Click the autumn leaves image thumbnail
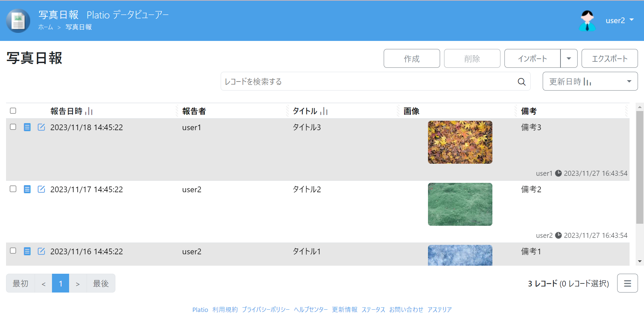 [x=460, y=142]
